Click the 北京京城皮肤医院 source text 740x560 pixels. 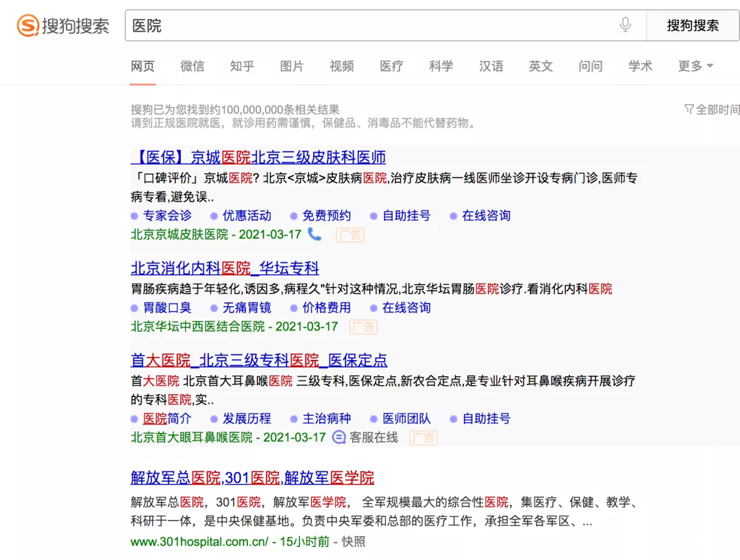180,234
